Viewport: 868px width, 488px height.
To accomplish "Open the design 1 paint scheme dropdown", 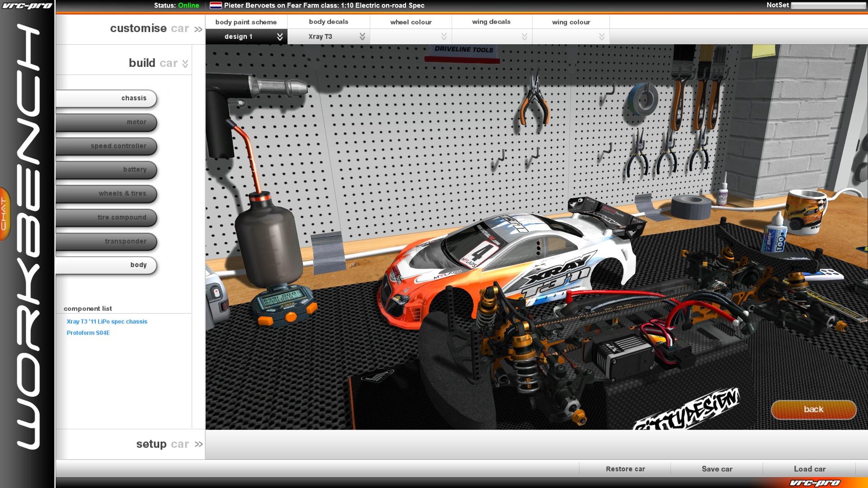I will pos(246,36).
